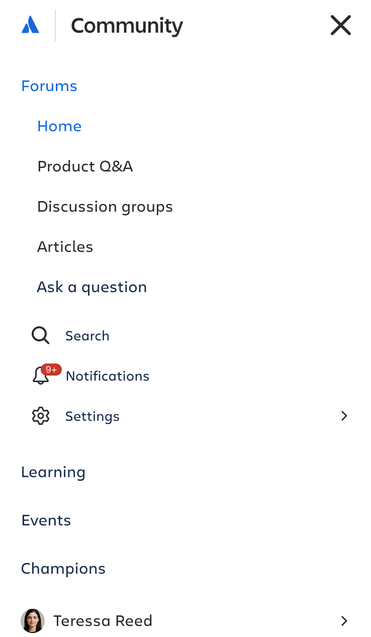
Task: Select the Articles menu item
Action: coord(65,247)
